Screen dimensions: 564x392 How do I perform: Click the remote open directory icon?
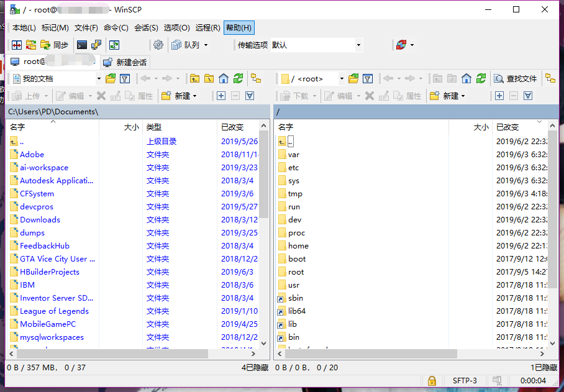(353, 78)
